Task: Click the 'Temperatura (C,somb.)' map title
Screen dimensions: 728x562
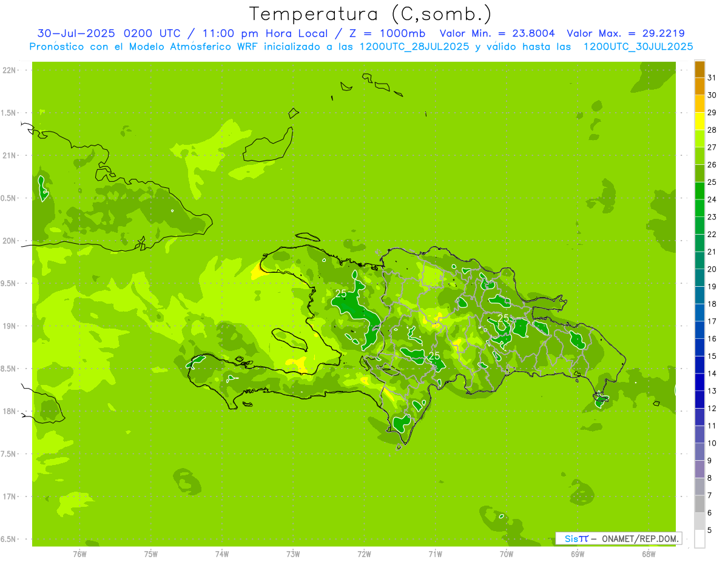Action: pos(370,14)
